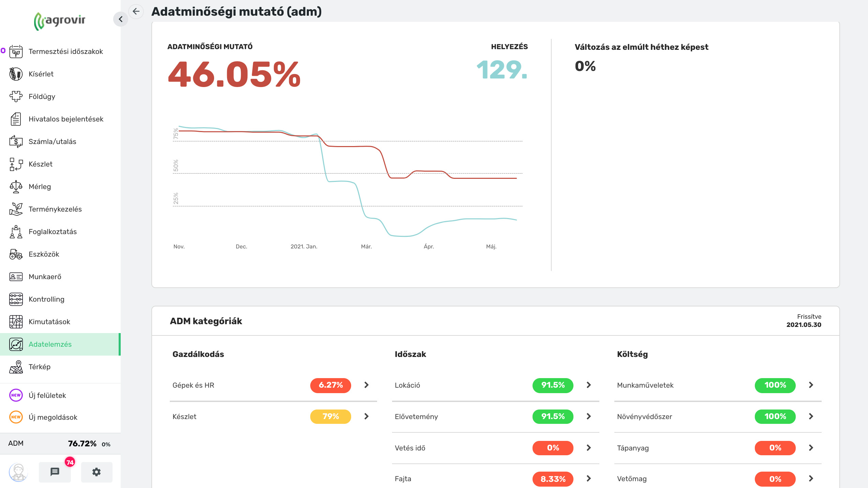
Task: Go back using the back arrow
Action: pyautogui.click(x=136, y=11)
